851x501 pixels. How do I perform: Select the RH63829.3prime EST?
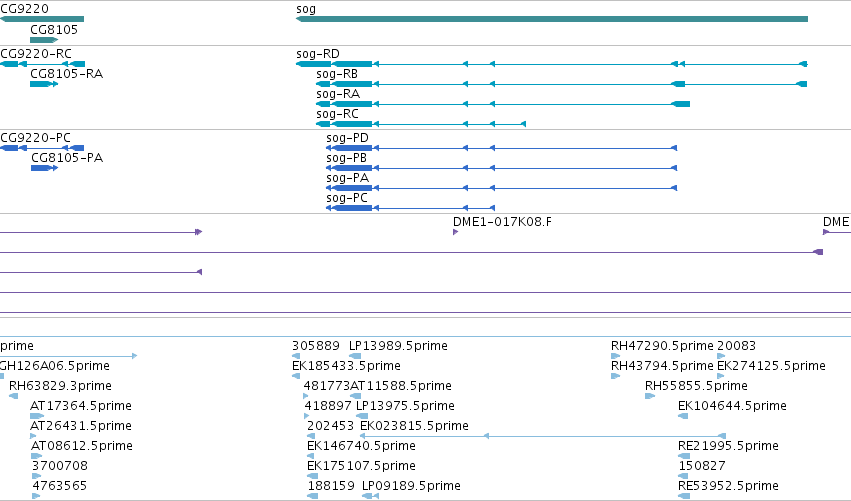click(60, 386)
